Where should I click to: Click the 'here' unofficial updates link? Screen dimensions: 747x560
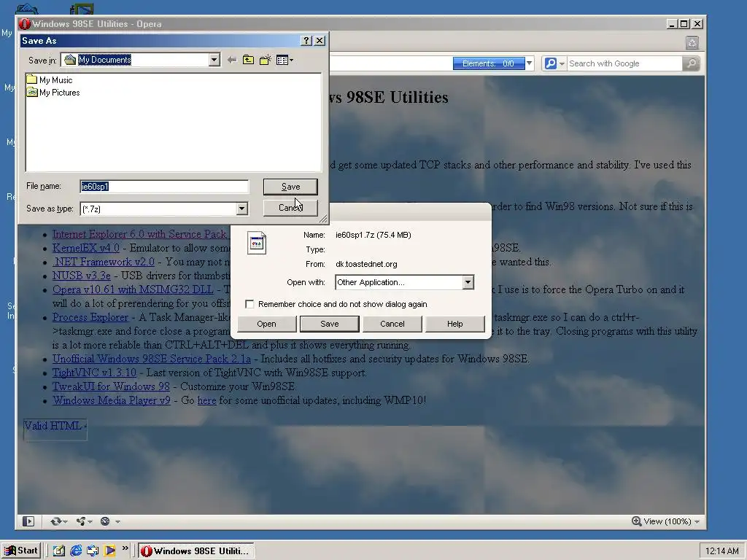pos(206,400)
